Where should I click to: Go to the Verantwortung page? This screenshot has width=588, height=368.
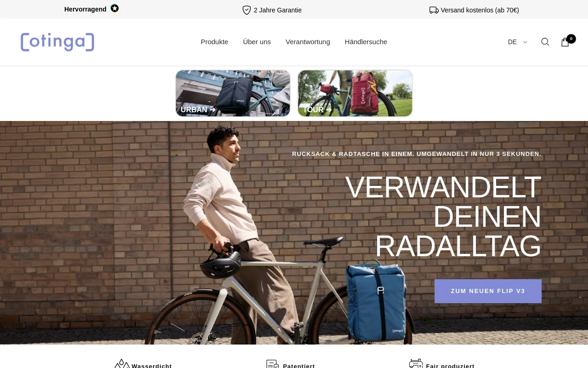[308, 42]
